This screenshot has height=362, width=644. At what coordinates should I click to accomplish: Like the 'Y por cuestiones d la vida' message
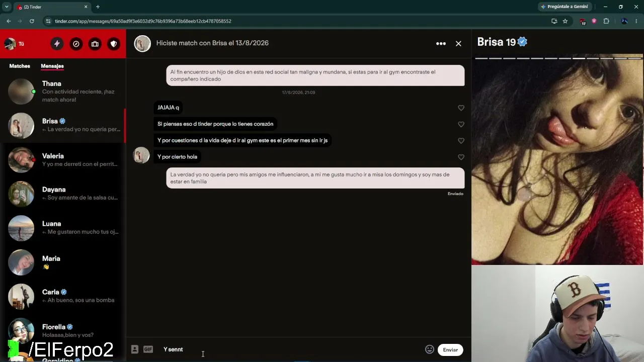(x=461, y=141)
